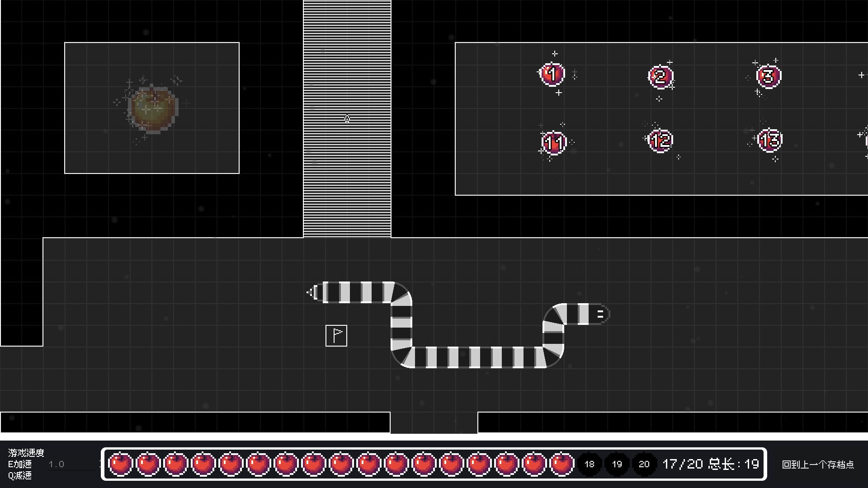Click the large golden apple

(x=152, y=108)
